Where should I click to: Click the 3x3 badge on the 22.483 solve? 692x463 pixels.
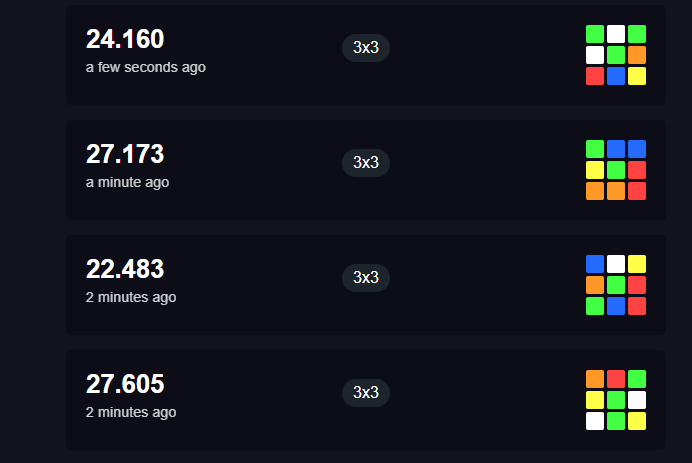point(366,278)
